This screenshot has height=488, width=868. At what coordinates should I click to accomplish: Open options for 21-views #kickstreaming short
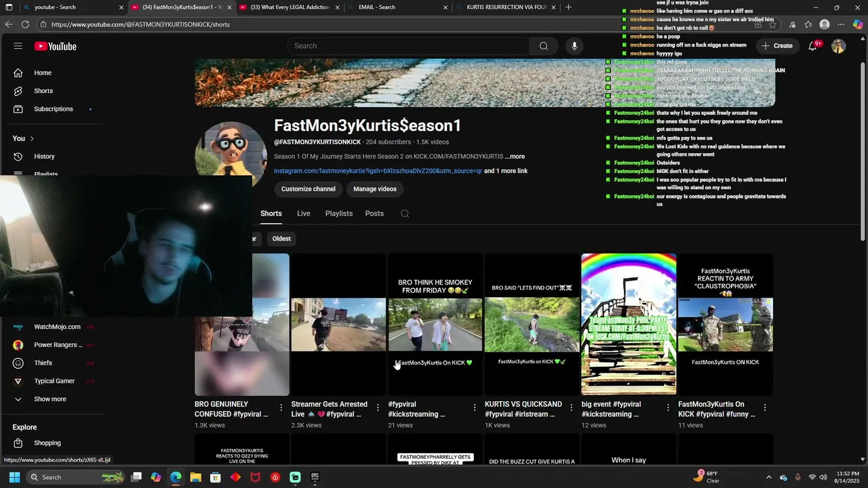click(x=475, y=408)
